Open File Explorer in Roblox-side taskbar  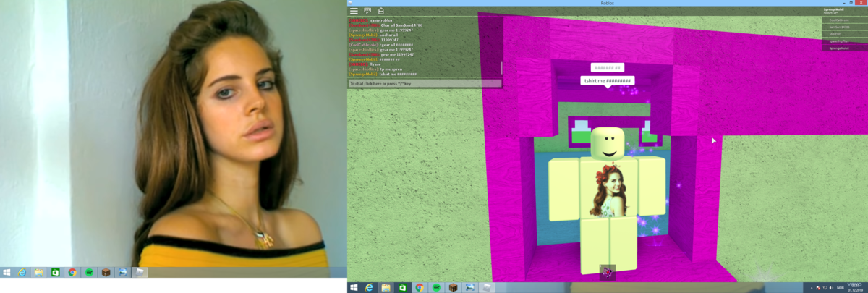[x=386, y=287]
